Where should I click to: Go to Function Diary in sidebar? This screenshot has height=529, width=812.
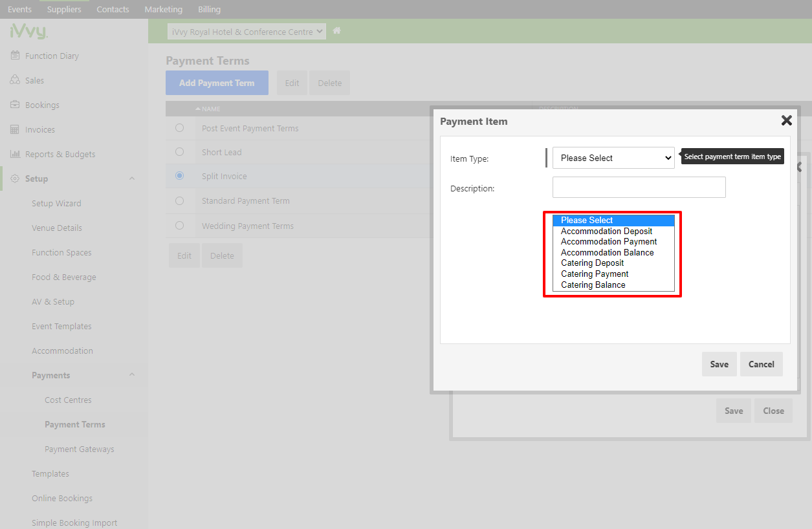pos(52,56)
